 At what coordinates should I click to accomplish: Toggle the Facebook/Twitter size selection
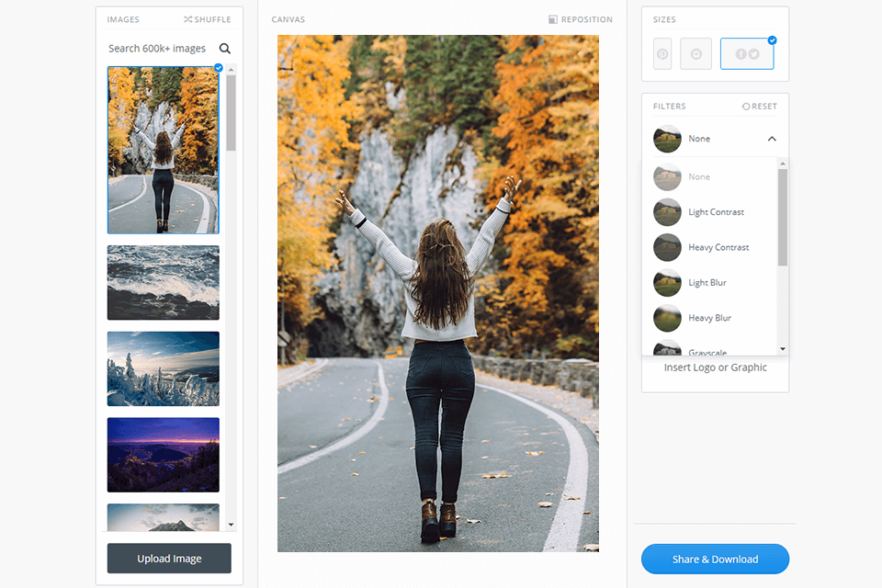pos(747,54)
